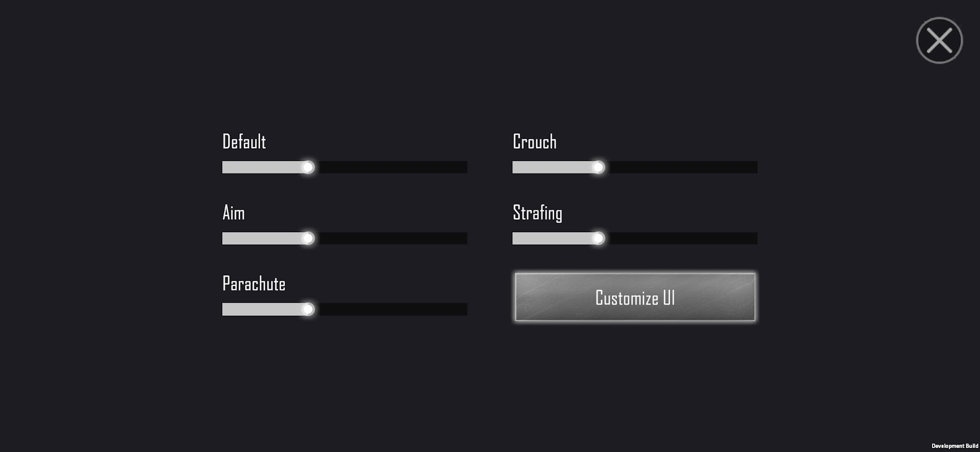Click the light filled part of Aim slider
This screenshot has height=452, width=980.
point(260,238)
